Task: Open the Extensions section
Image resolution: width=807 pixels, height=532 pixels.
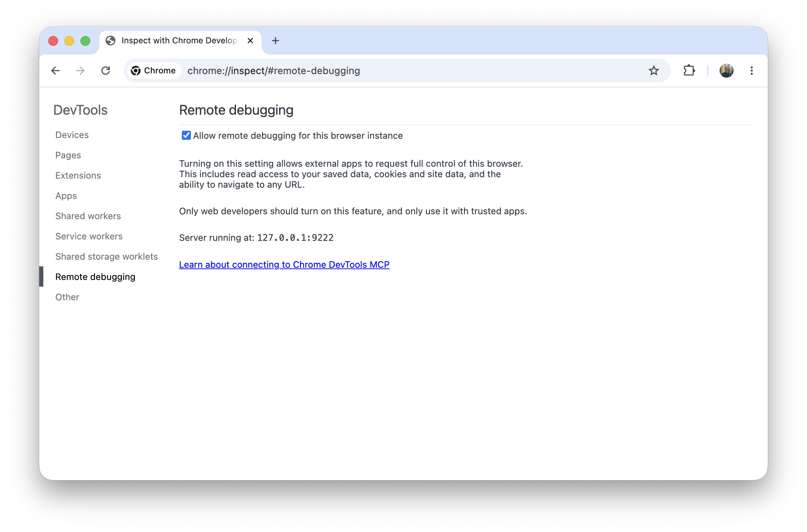Action: 78,175
